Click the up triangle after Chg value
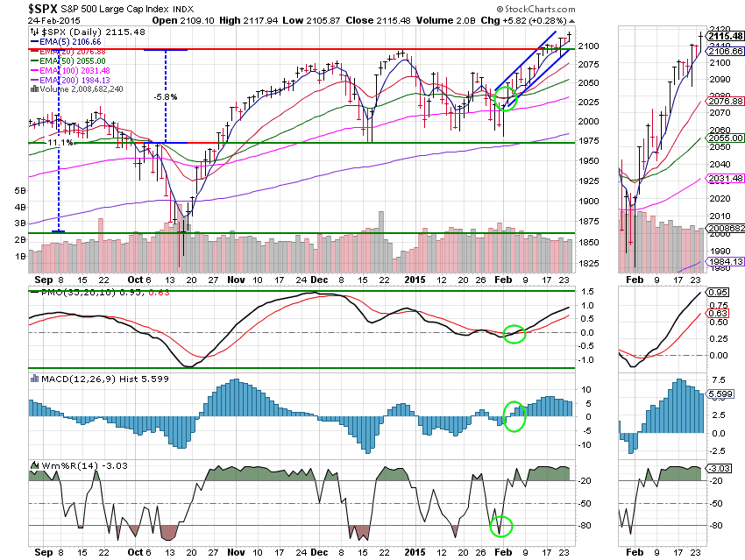 pos(571,21)
